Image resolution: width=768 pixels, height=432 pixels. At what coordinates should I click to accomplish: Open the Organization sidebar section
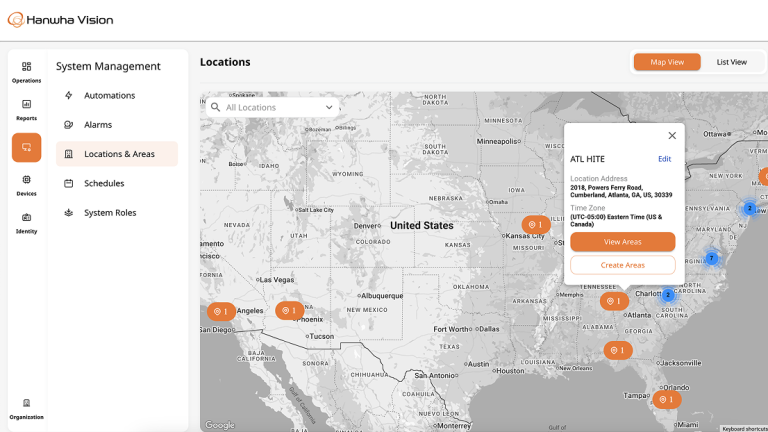pyautogui.click(x=26, y=409)
